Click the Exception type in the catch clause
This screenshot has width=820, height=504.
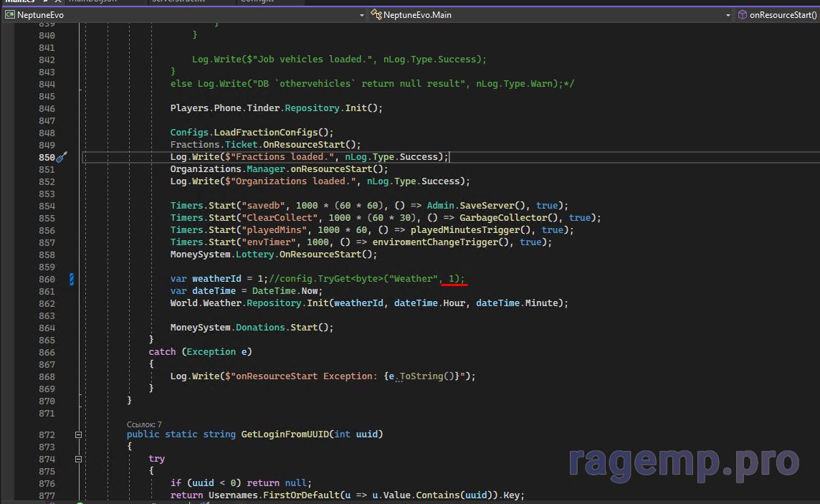(211, 352)
